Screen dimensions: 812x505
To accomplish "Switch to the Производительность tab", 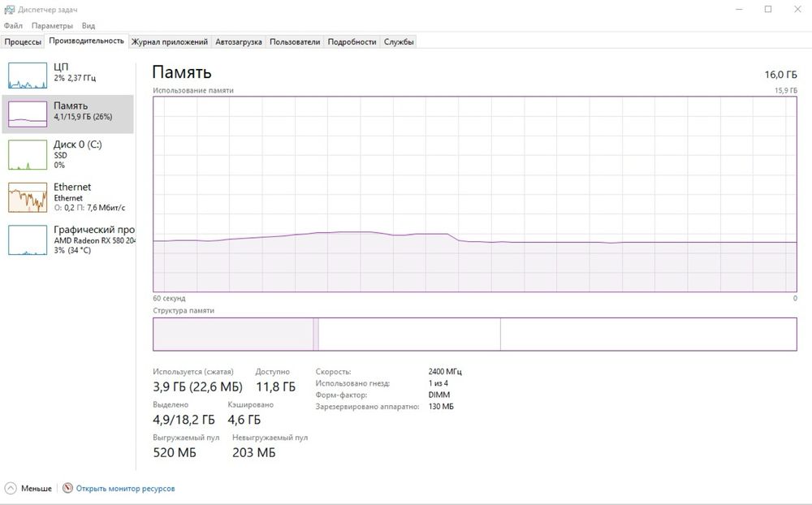I will tap(87, 41).
